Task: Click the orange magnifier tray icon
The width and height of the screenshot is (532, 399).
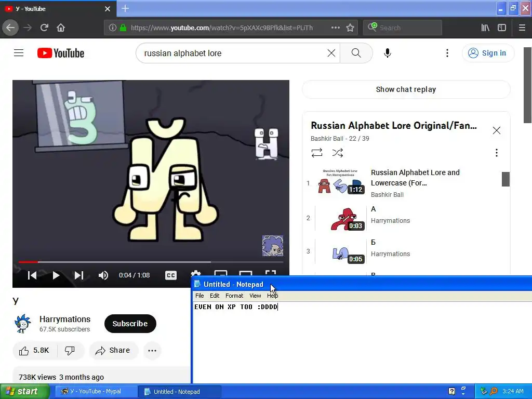Action: point(494,391)
